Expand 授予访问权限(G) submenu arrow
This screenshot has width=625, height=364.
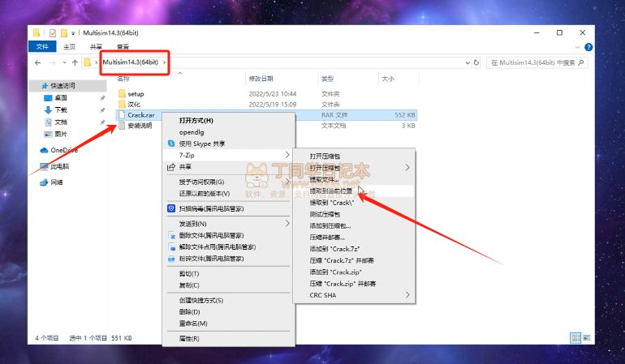pos(287,182)
